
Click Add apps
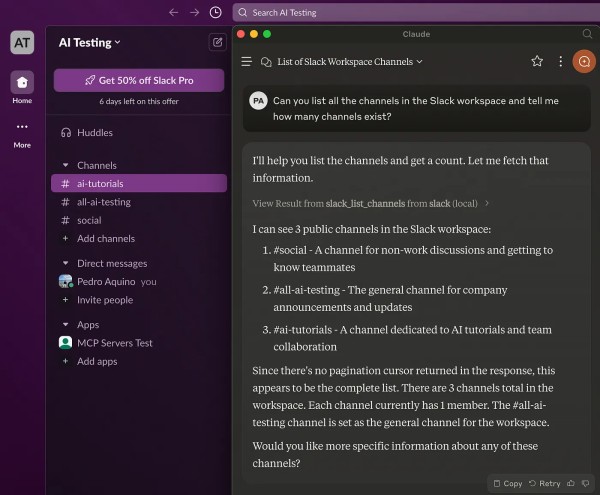(139, 361)
